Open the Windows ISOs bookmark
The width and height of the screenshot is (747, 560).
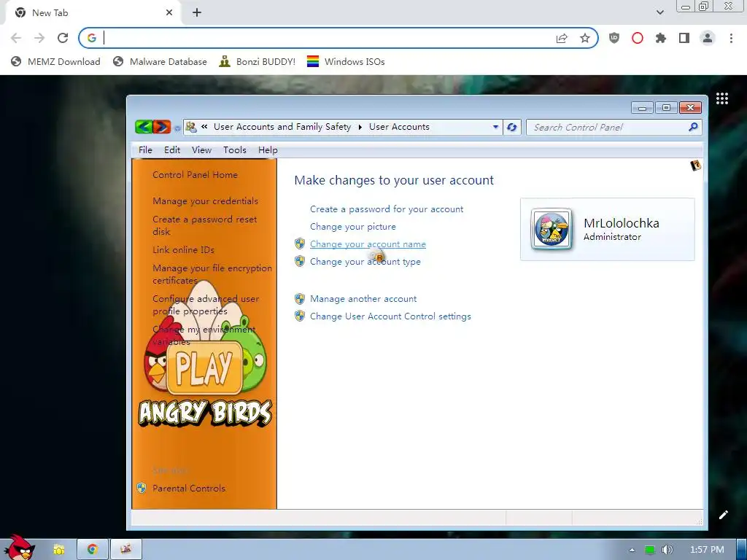coord(346,61)
